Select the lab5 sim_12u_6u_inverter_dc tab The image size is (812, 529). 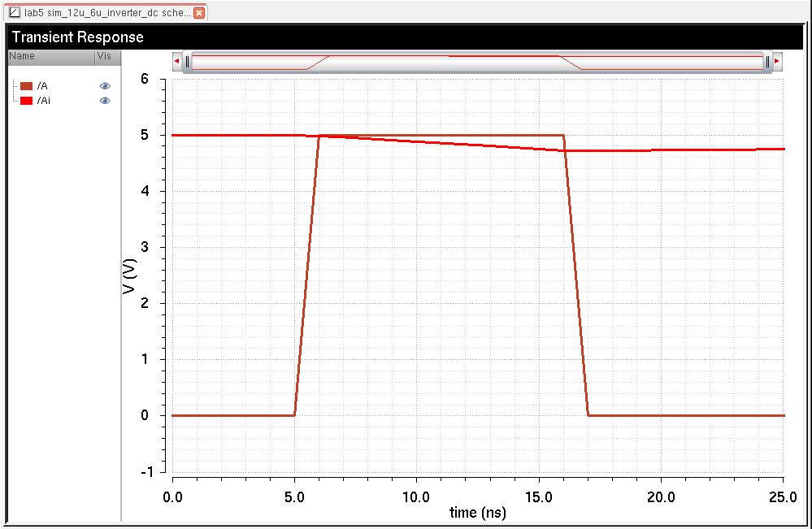point(106,13)
